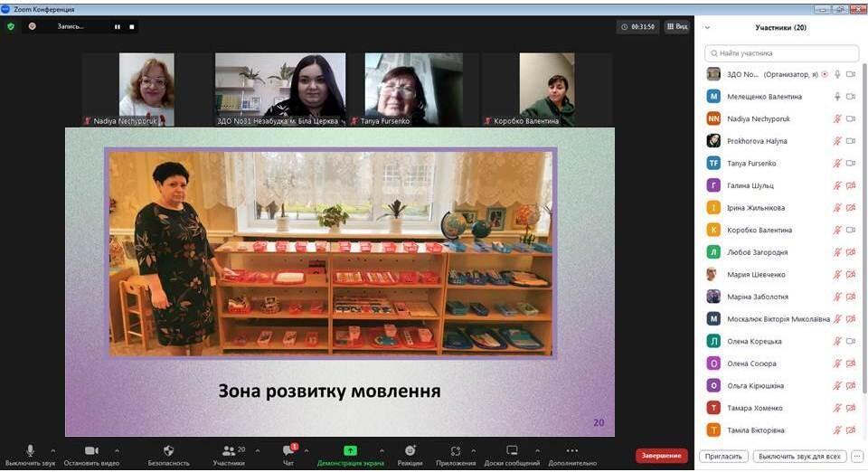This screenshot has height=472, width=868.
Task: Toggle muted mic of Prokhorova Halyna
Action: point(837,141)
